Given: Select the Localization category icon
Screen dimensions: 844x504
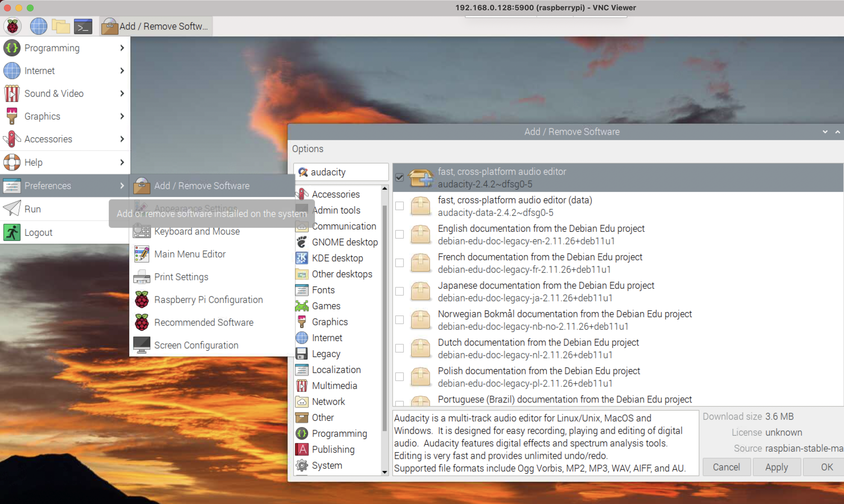Looking at the screenshot, I should point(302,370).
